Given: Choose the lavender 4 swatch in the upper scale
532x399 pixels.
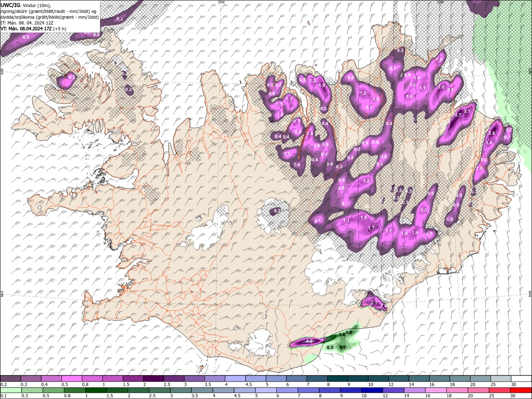Looking at the screenshot, I should click(235, 378).
